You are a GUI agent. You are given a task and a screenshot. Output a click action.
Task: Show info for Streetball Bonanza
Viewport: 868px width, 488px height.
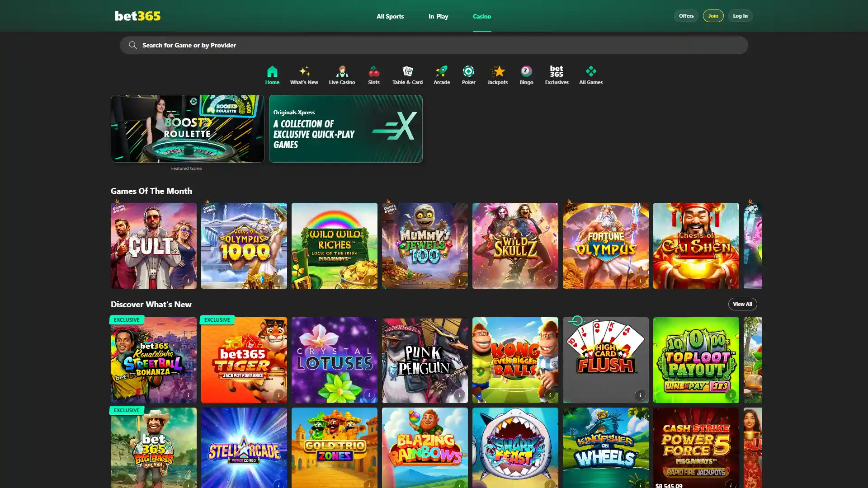(x=188, y=395)
